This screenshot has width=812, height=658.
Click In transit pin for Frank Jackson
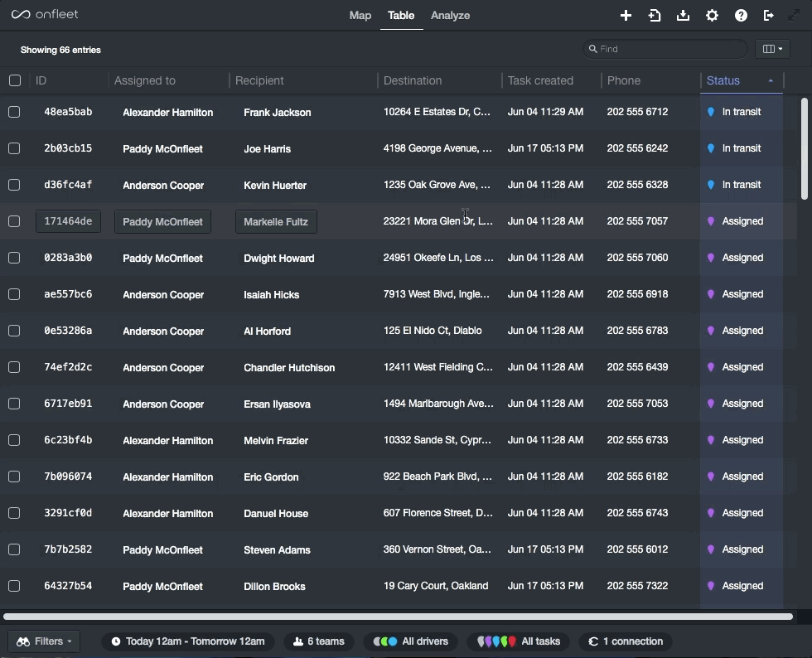pos(711,112)
